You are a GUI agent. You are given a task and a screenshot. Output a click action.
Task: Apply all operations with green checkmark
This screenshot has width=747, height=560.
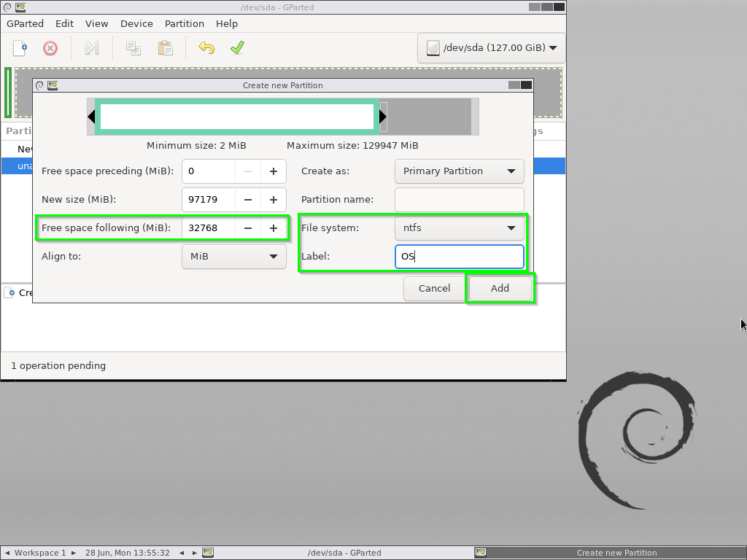click(237, 48)
